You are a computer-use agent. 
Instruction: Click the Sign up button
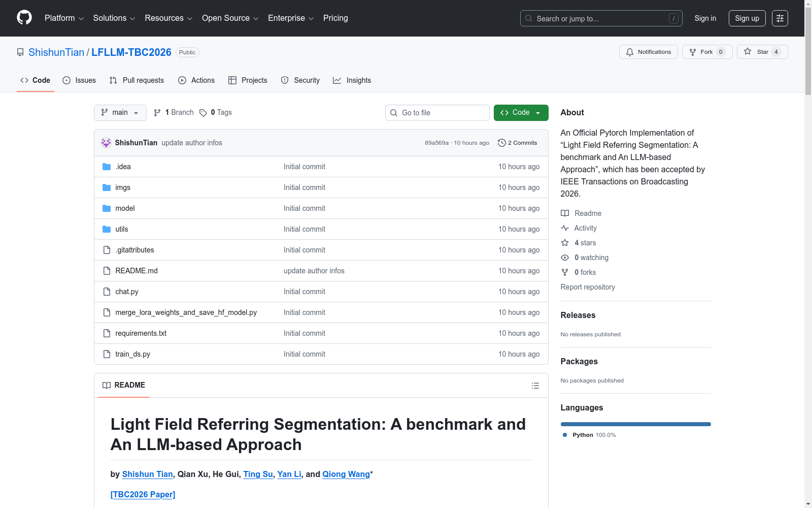point(747,18)
